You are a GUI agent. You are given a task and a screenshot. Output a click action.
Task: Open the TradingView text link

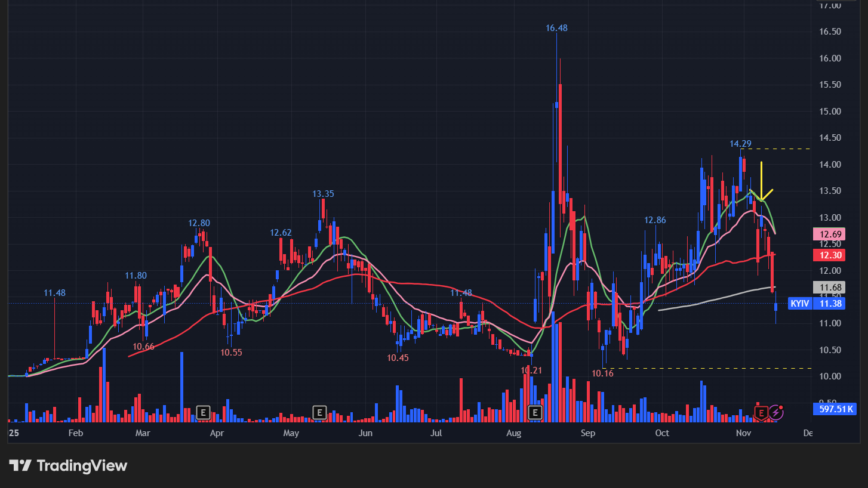click(82, 465)
